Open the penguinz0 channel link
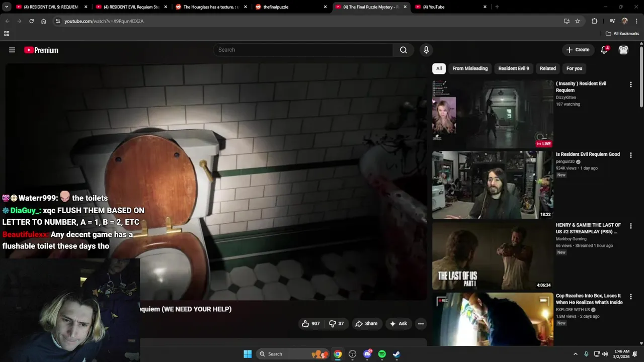 pyautogui.click(x=565, y=162)
